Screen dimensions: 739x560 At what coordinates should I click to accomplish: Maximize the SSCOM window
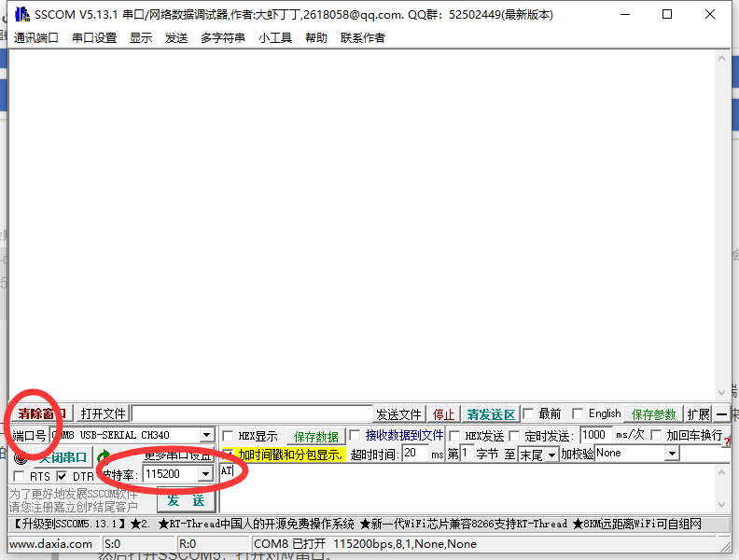667,15
